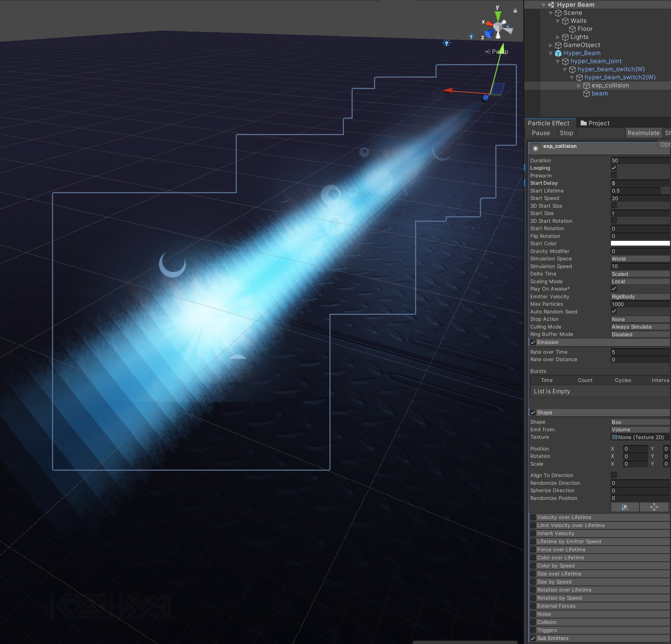Click the X axis cone on scene gizmo
This screenshot has height=644, width=671.
tap(490, 24)
